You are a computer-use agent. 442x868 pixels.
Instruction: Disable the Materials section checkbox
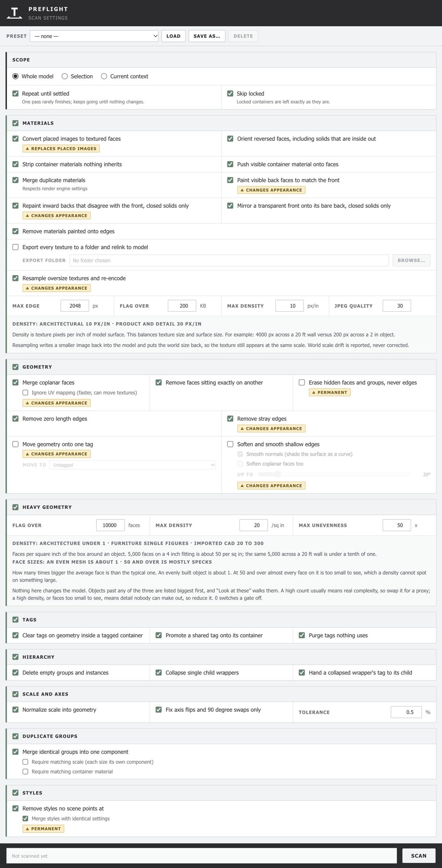[x=16, y=123]
